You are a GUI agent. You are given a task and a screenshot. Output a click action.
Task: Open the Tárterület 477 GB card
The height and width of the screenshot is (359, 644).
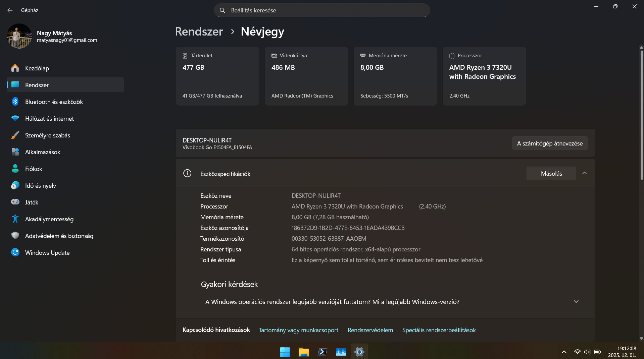click(x=217, y=76)
